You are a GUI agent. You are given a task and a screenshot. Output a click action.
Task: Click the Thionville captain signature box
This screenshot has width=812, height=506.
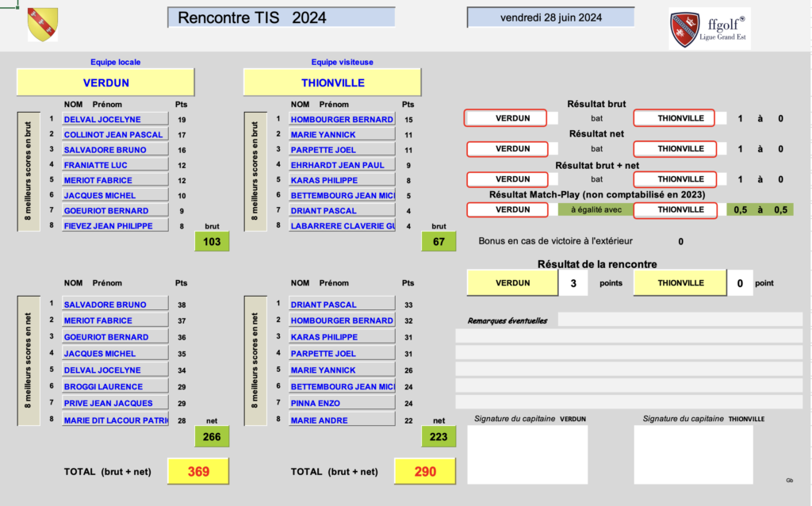(695, 454)
